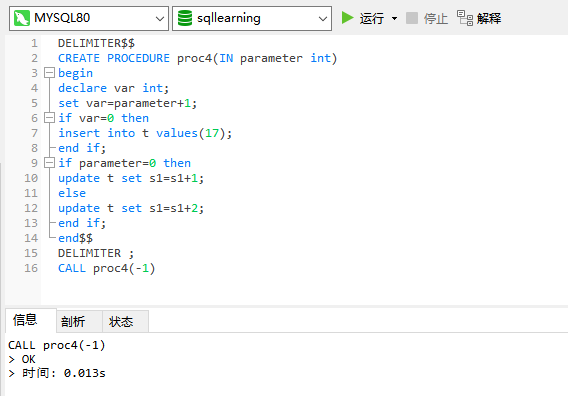Click the '> OK' result message

tap(22, 359)
